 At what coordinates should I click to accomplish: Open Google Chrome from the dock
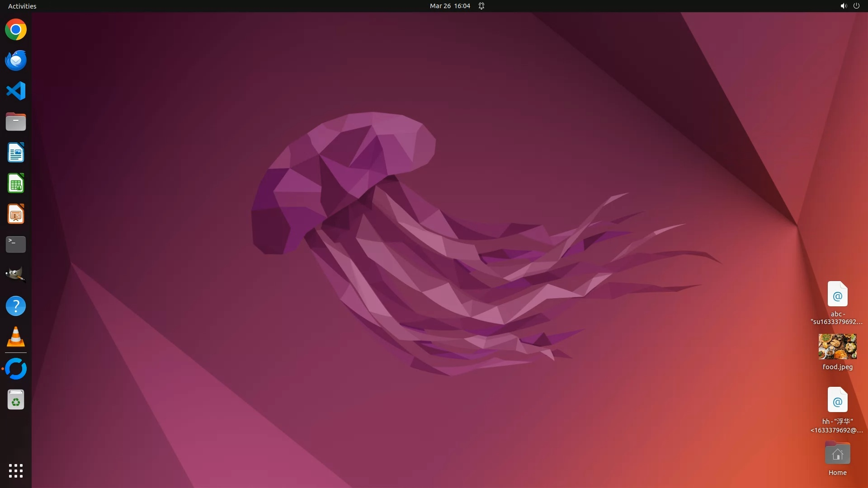(x=16, y=30)
